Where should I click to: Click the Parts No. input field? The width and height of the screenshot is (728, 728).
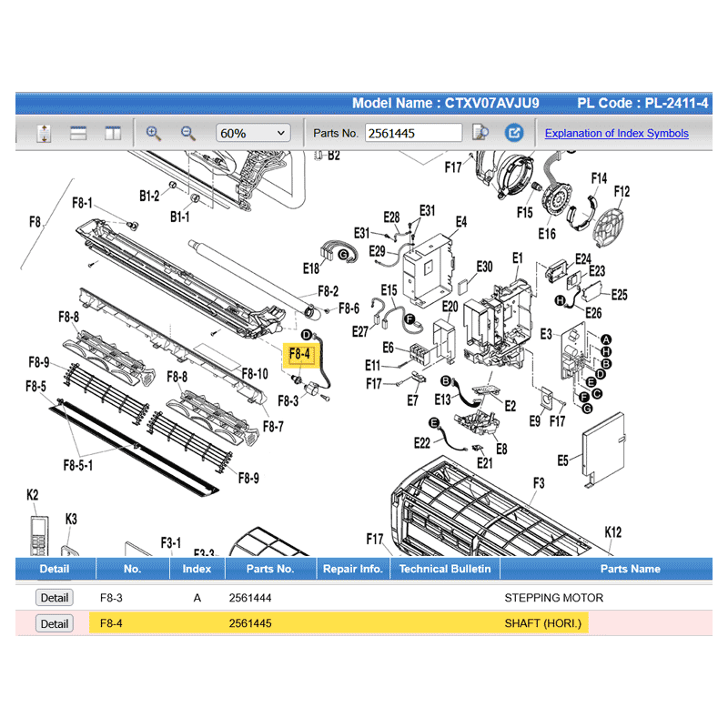click(x=413, y=133)
